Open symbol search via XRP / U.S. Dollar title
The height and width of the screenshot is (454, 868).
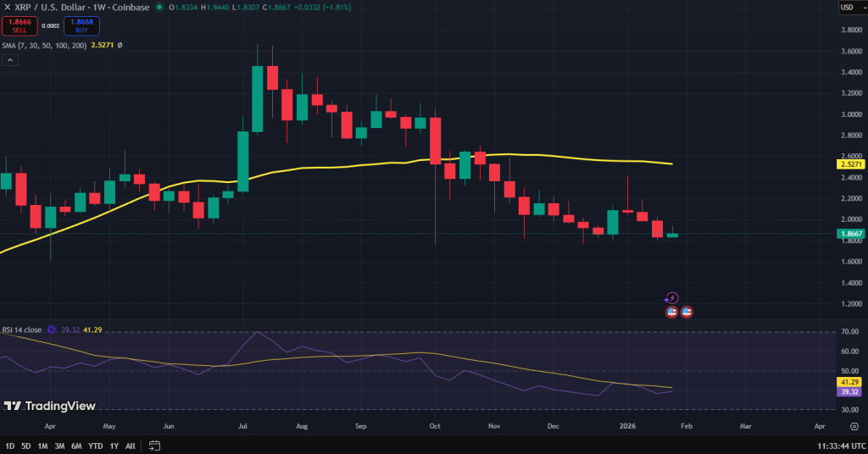tap(82, 7)
